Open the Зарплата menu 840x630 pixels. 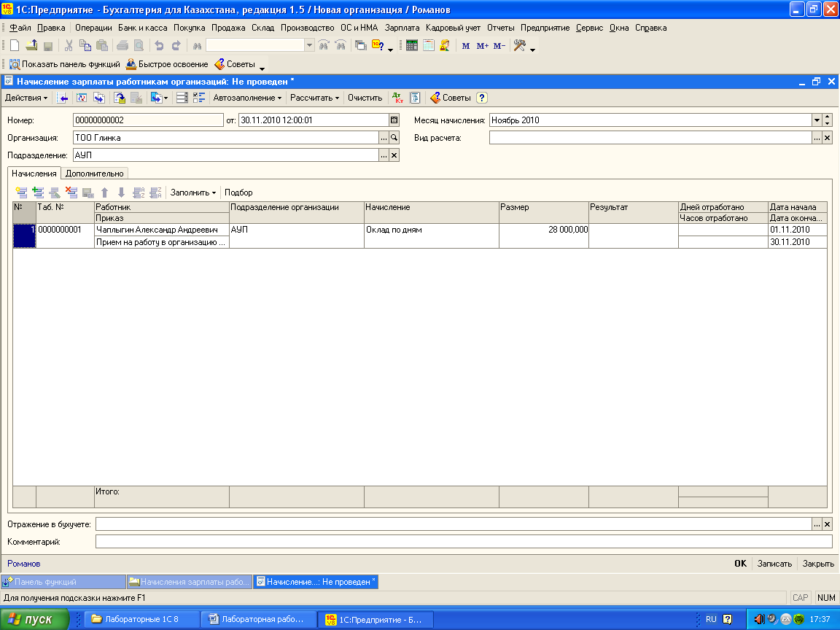pos(402,28)
